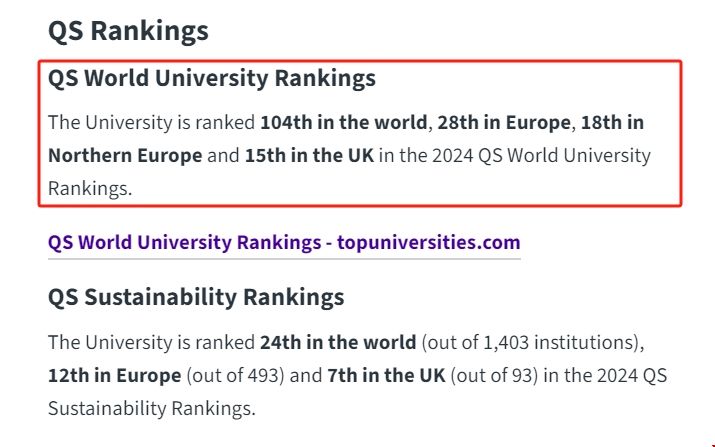The width and height of the screenshot is (715, 447).
Task: Click 'The University is ranked' in highlighted paragraph
Action: pos(151,123)
